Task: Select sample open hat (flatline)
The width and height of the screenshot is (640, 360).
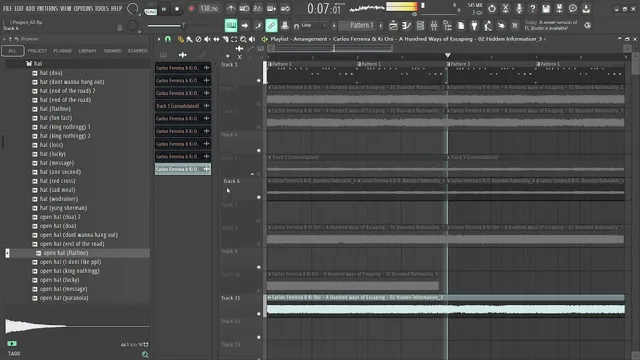Action: [x=66, y=253]
